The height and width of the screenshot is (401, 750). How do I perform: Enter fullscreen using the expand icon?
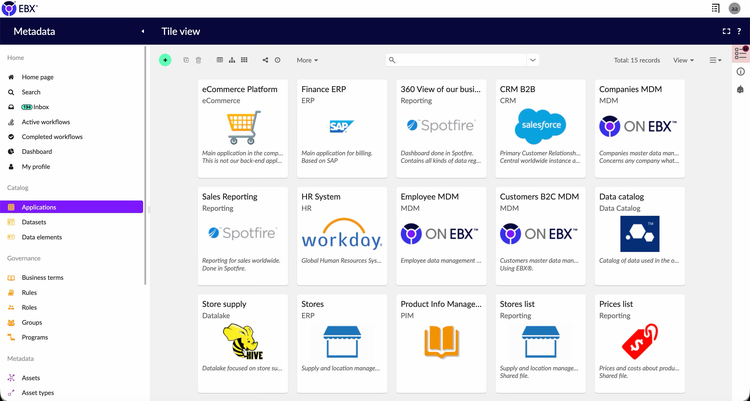point(726,32)
